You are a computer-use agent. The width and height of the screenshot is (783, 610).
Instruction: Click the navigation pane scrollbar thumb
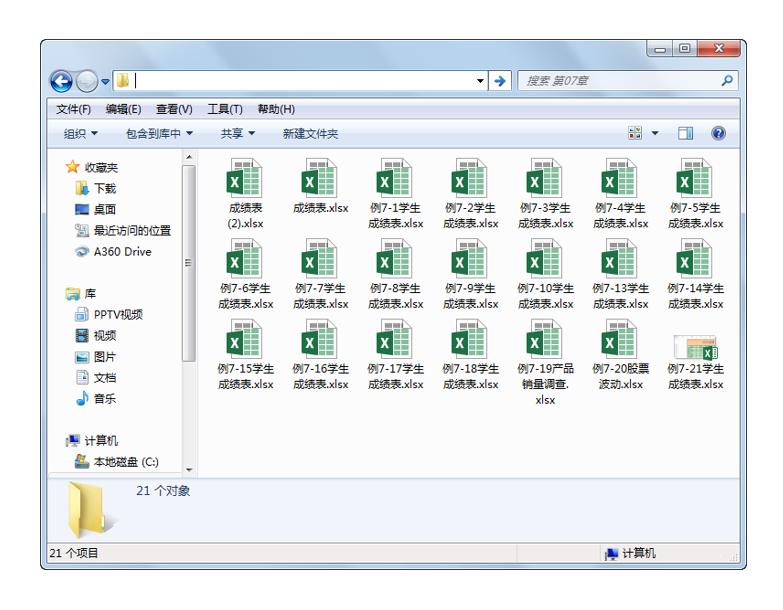point(189,263)
